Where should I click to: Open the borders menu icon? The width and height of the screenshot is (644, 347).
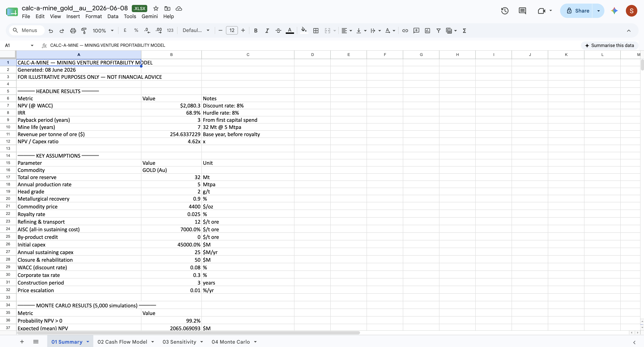(316, 30)
